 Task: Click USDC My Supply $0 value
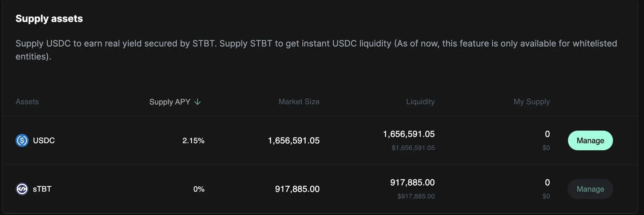click(x=546, y=148)
